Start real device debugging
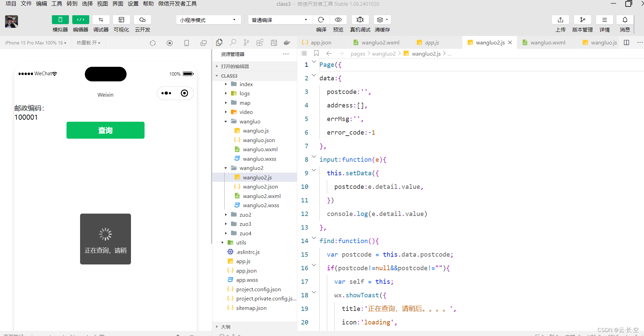This screenshot has width=644, height=336. click(360, 20)
